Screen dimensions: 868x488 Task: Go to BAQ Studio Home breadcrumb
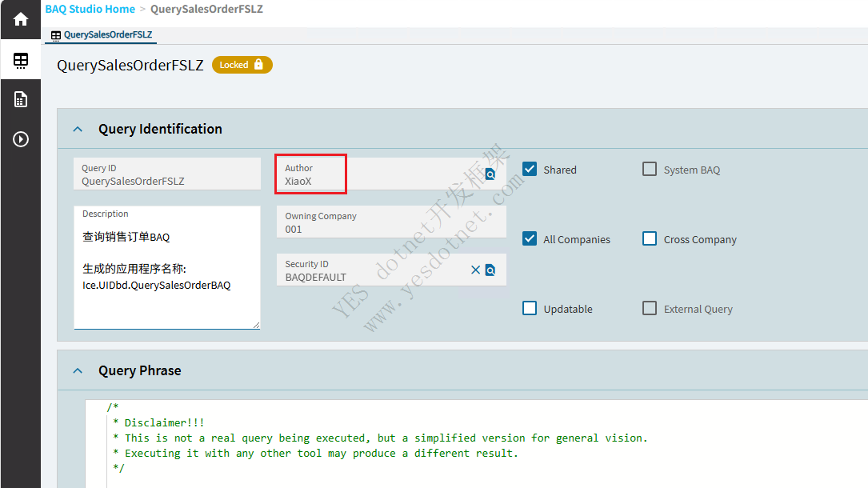pyautogui.click(x=90, y=9)
